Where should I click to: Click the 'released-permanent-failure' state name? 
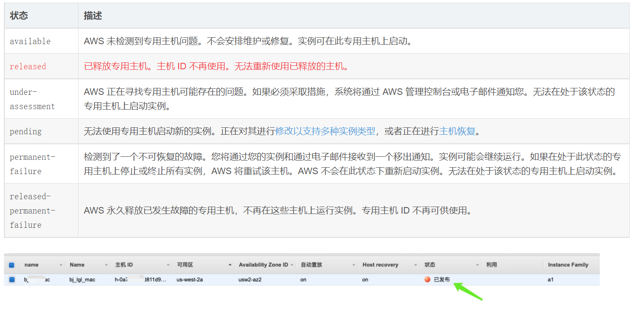coord(33,211)
